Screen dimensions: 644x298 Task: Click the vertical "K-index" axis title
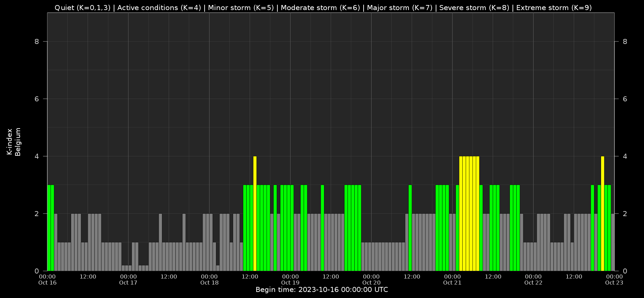pos(9,142)
